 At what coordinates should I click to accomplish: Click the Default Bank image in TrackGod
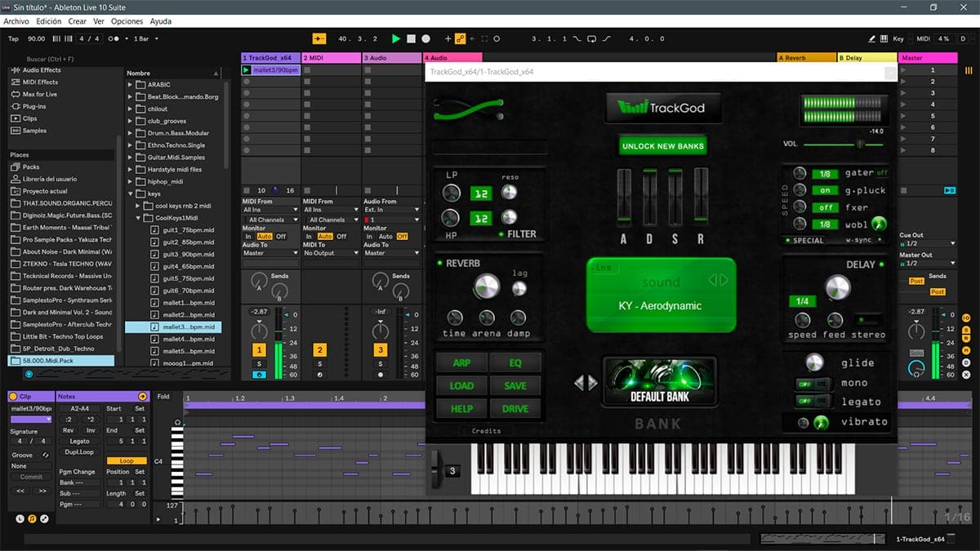[x=660, y=383]
